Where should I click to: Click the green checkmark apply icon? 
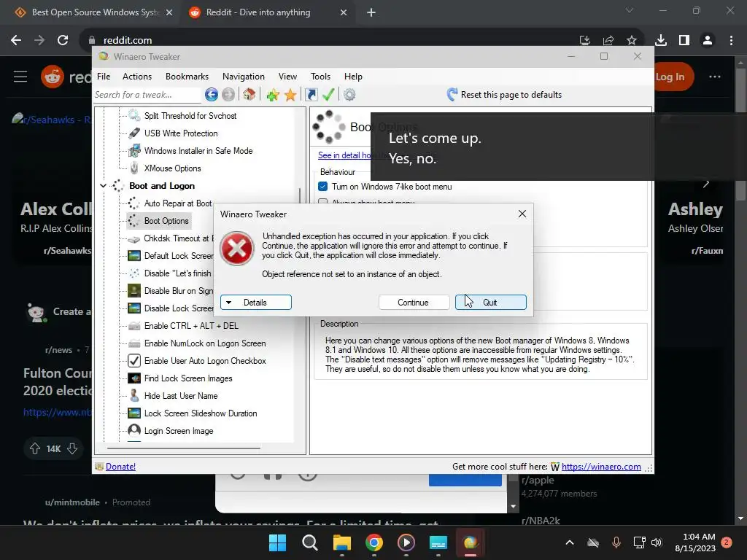pos(328,95)
